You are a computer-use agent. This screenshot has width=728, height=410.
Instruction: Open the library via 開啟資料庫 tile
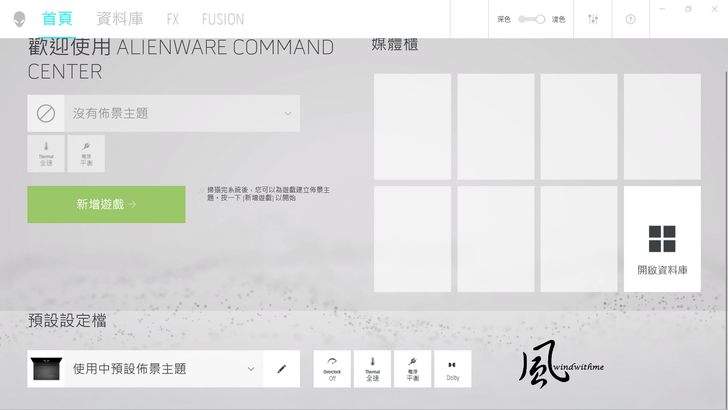pyautogui.click(x=662, y=239)
